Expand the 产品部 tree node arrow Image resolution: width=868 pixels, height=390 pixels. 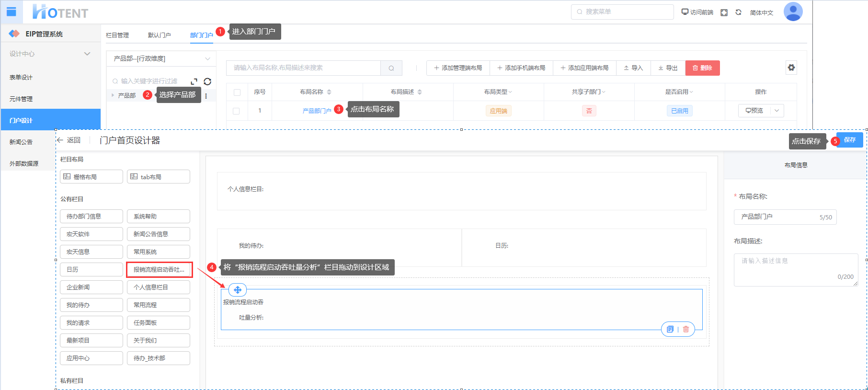point(113,96)
